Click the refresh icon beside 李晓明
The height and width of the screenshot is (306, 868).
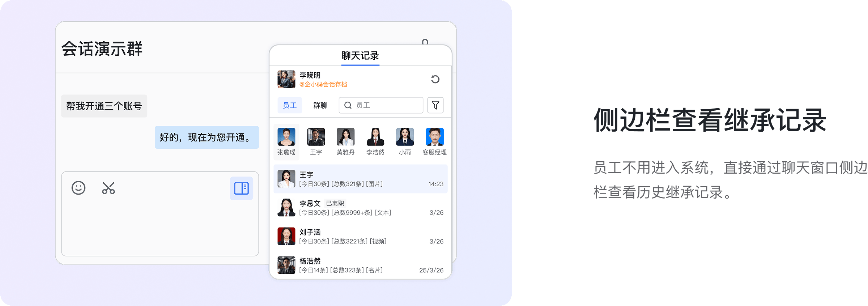435,79
